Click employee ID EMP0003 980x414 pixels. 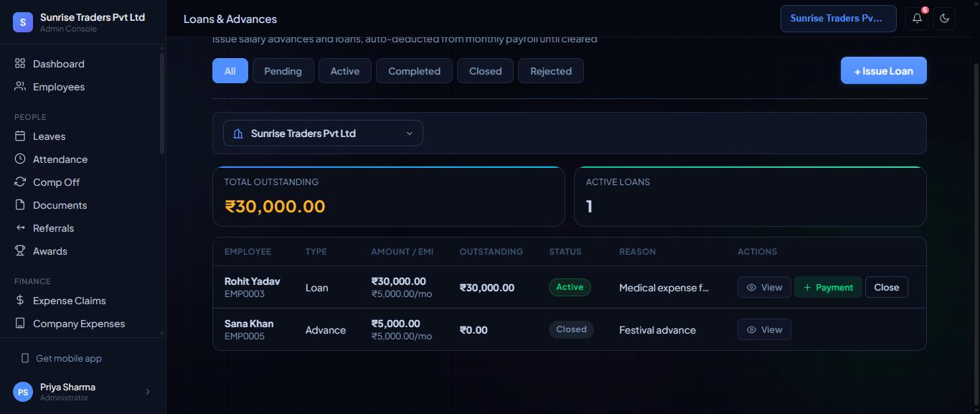pos(245,294)
